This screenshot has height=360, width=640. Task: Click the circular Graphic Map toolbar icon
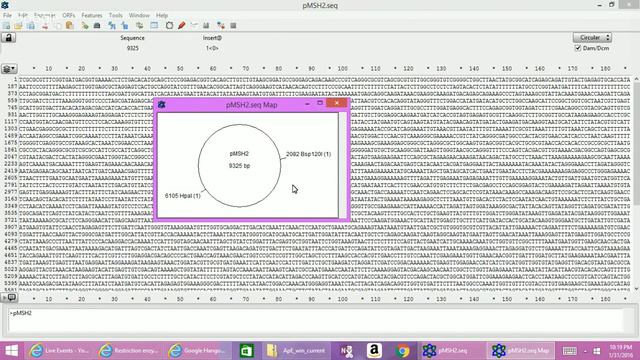[x=169, y=26]
